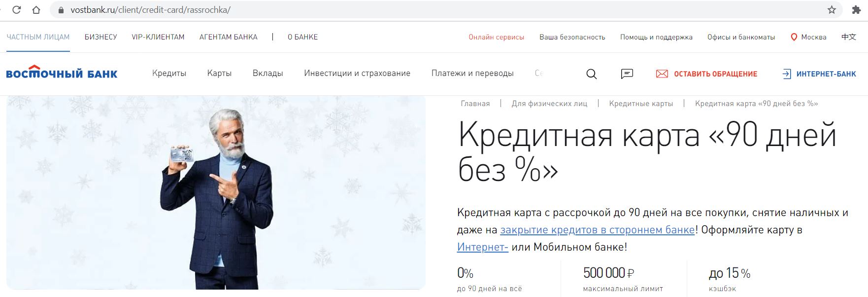The height and width of the screenshot is (297, 868).
Task: Reload the page with the browser refresh icon
Action: tap(16, 10)
